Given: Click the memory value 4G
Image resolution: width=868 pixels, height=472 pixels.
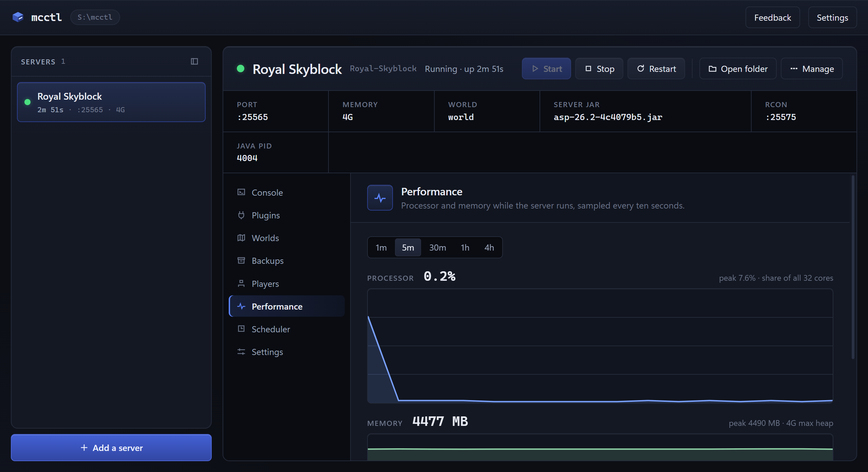Looking at the screenshot, I should tap(347, 117).
